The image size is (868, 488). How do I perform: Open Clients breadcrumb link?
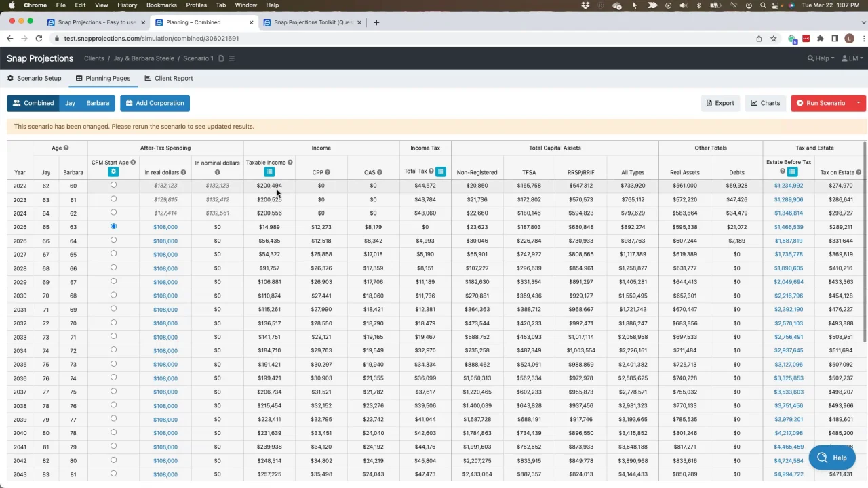94,58
